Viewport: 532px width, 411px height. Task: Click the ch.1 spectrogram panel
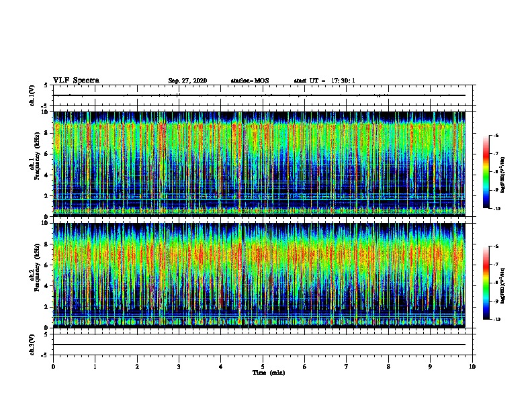click(x=259, y=164)
